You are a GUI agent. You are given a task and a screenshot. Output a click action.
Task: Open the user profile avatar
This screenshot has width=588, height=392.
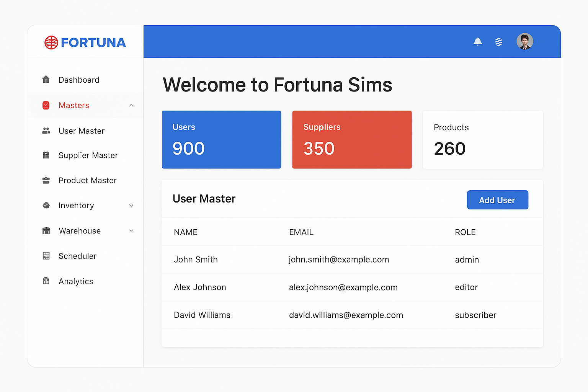(524, 41)
